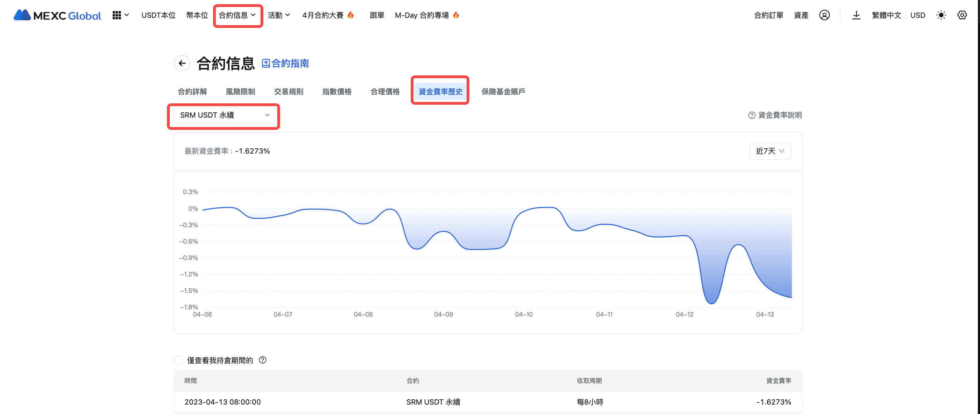Open the 近7天 time range dropdown
This screenshot has height=414, width=980.
tap(770, 151)
